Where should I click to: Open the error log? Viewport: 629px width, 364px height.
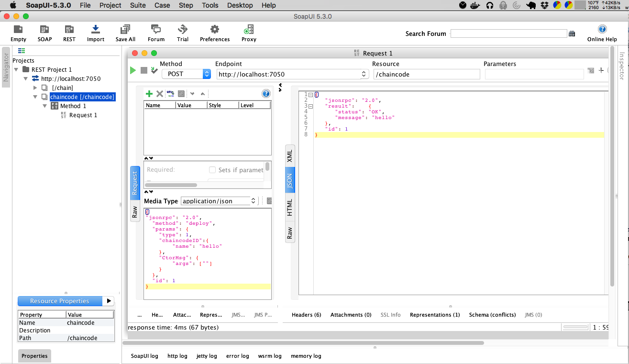click(x=238, y=356)
